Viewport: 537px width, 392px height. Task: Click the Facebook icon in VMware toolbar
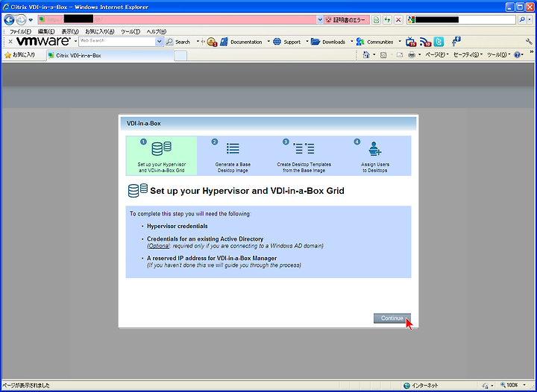pos(456,42)
